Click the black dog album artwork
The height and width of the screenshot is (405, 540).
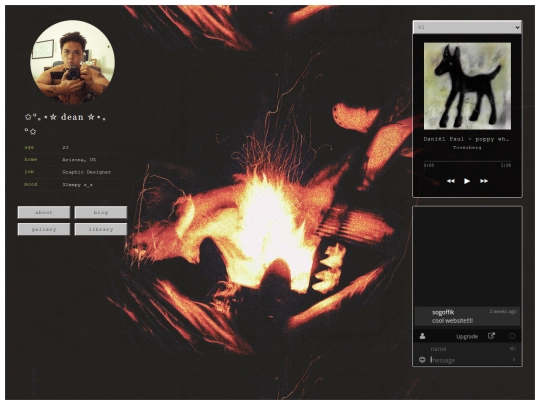pyautogui.click(x=467, y=86)
